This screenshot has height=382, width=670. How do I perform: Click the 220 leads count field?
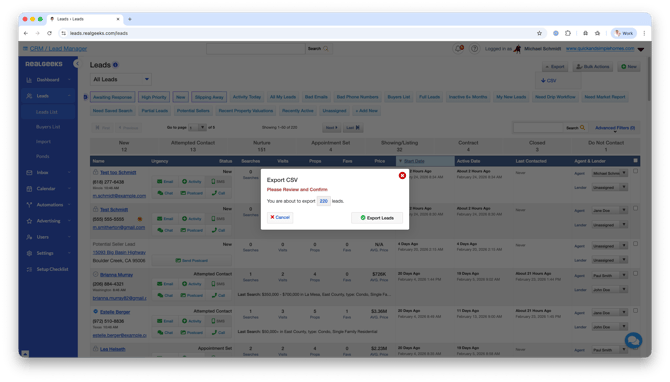tap(323, 201)
